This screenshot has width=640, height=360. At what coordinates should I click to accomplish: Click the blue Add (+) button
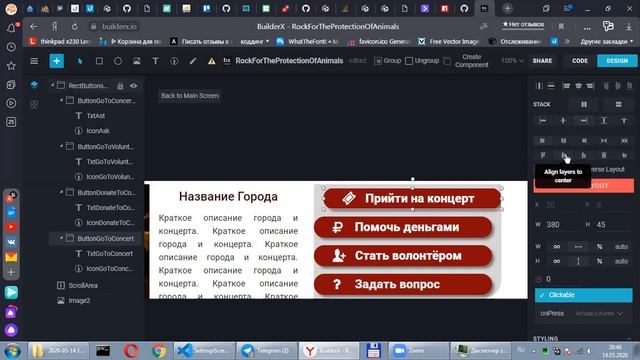pos(57,61)
